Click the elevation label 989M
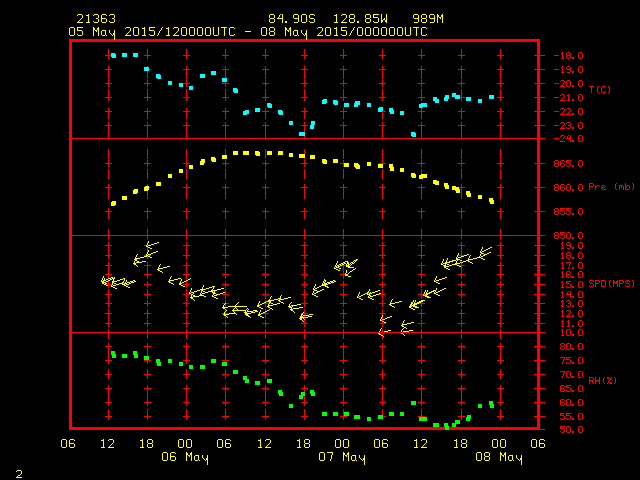 click(x=428, y=19)
